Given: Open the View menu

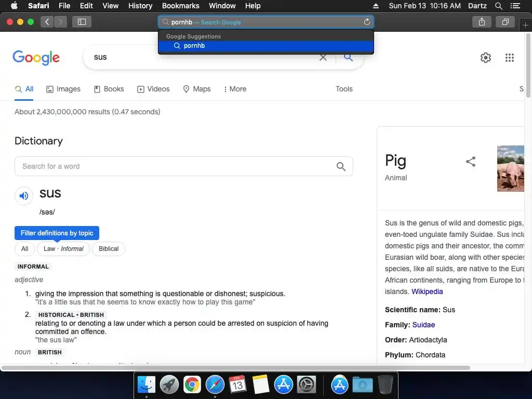Looking at the screenshot, I should click(x=111, y=6).
